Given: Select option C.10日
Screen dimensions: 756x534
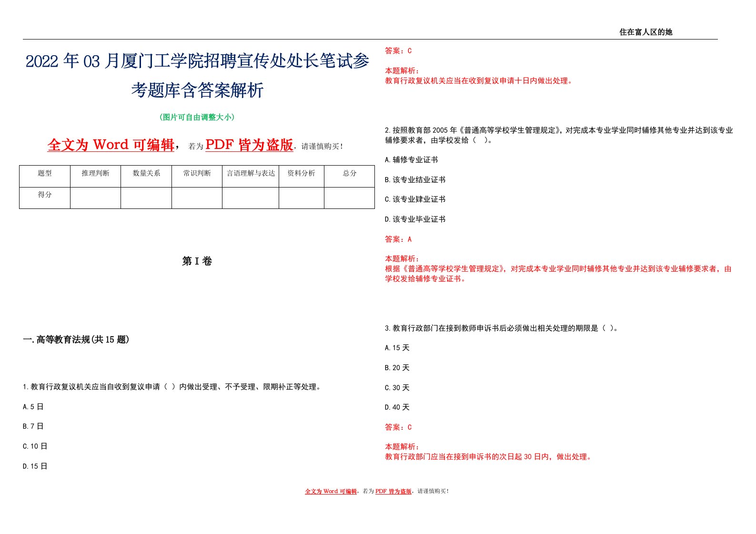Looking at the screenshot, I should 35,446.
